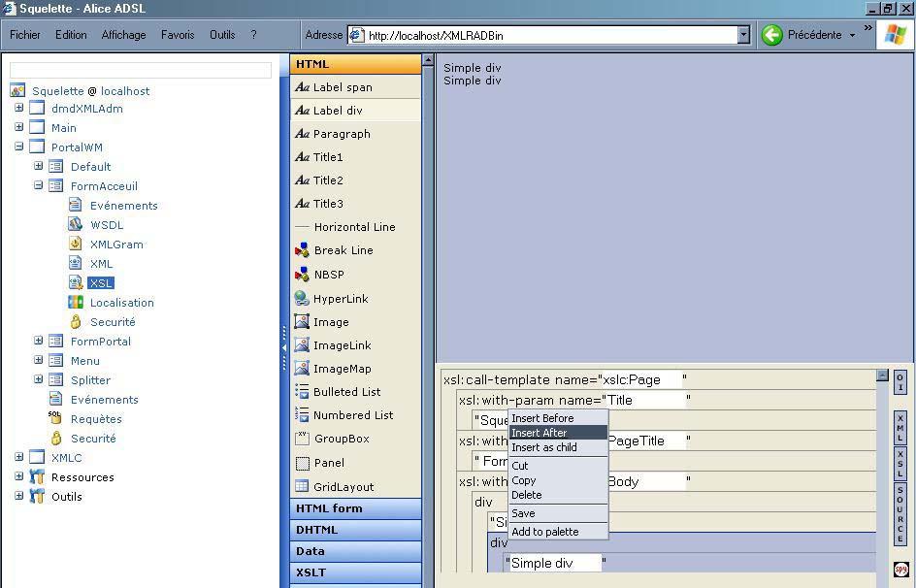Click the red spy icon
916x588 pixels.
(900, 570)
